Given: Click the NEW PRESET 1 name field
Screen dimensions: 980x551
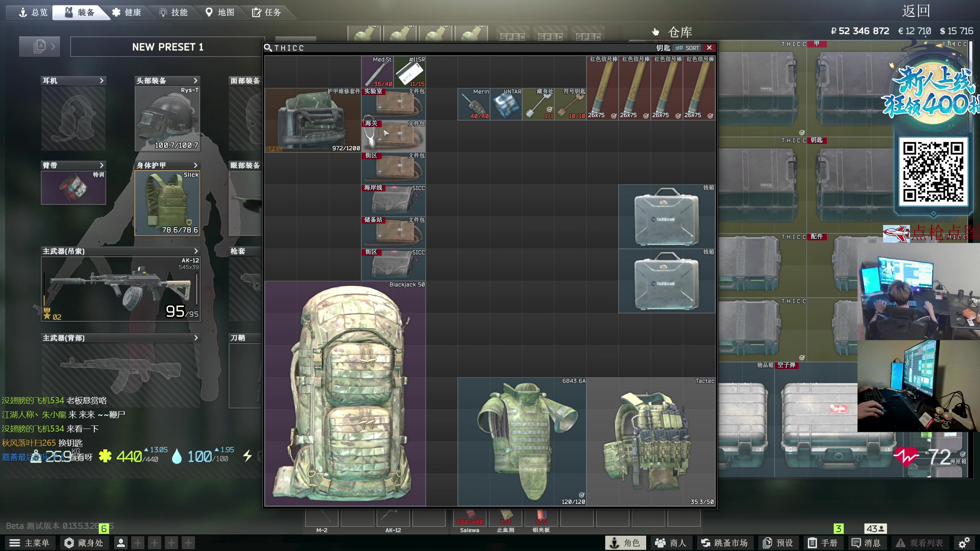Looking at the screenshot, I should click(167, 47).
